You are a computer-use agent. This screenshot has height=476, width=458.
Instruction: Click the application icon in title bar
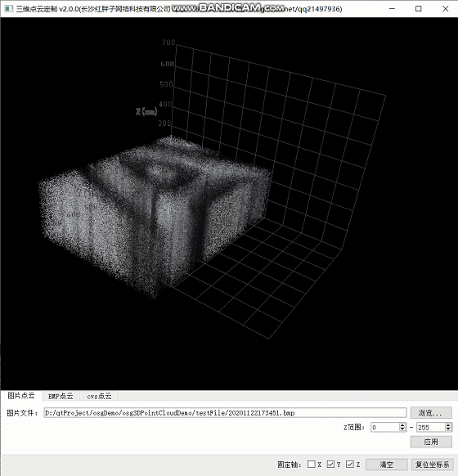[9, 9]
